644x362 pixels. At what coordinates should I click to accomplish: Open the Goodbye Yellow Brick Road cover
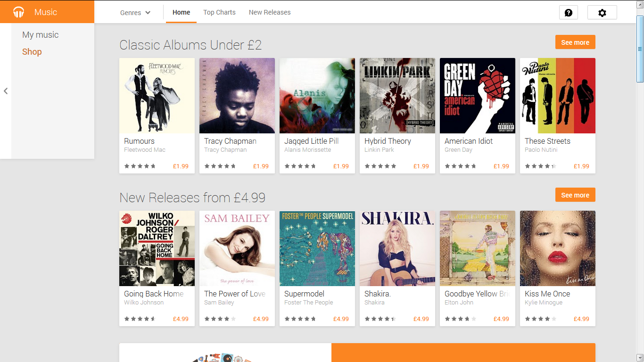click(x=478, y=248)
